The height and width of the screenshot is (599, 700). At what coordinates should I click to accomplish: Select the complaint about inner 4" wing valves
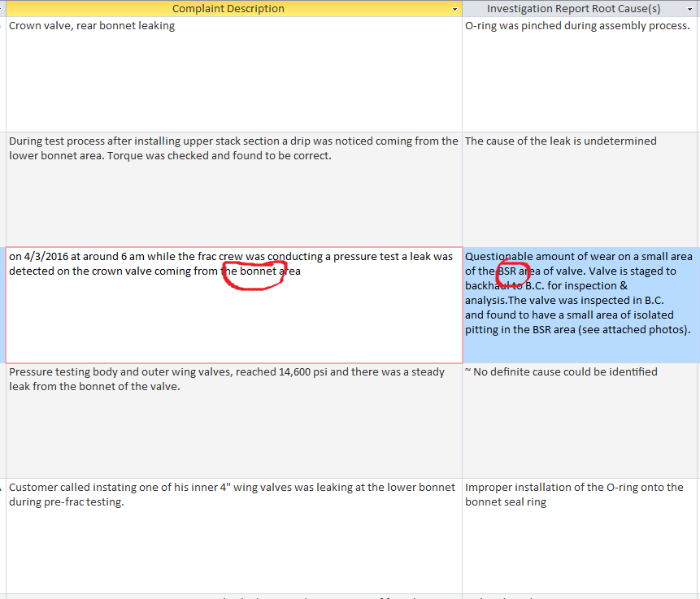[x=234, y=536]
